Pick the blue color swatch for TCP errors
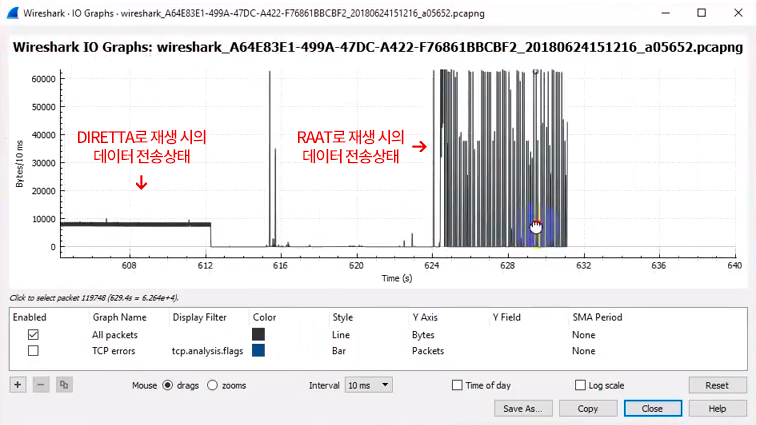Screen dimensions: 757x425 (x=258, y=351)
